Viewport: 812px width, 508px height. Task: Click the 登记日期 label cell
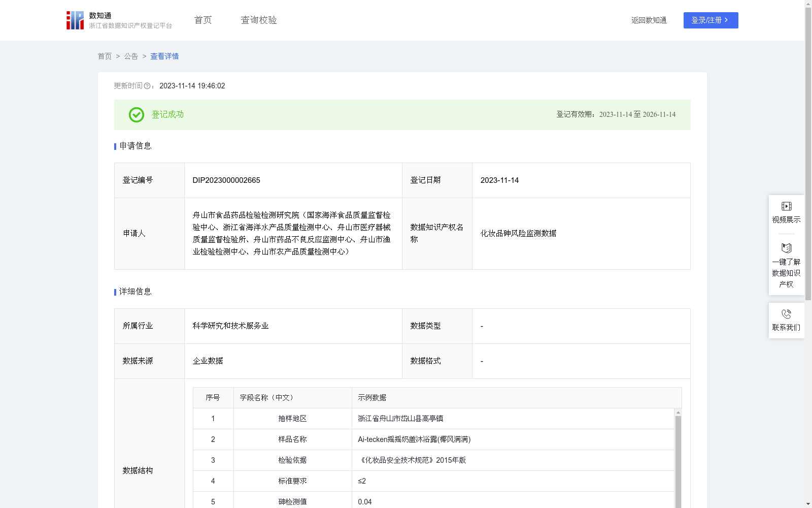click(437, 180)
